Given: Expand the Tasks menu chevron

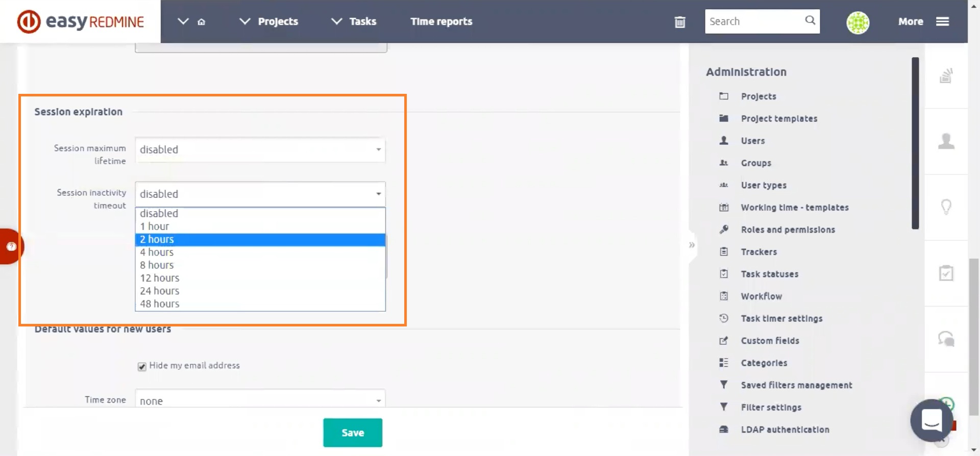Looking at the screenshot, I should (x=336, y=21).
